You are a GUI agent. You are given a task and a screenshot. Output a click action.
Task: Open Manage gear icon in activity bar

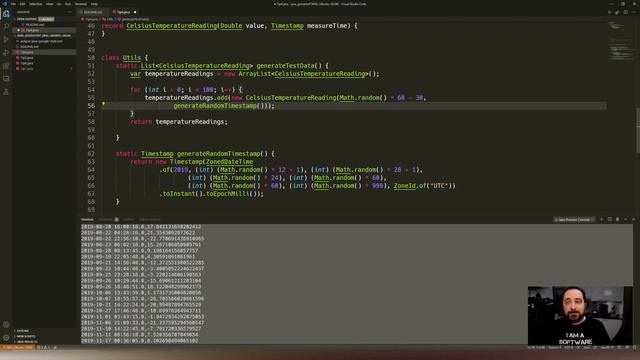[x=6, y=338]
